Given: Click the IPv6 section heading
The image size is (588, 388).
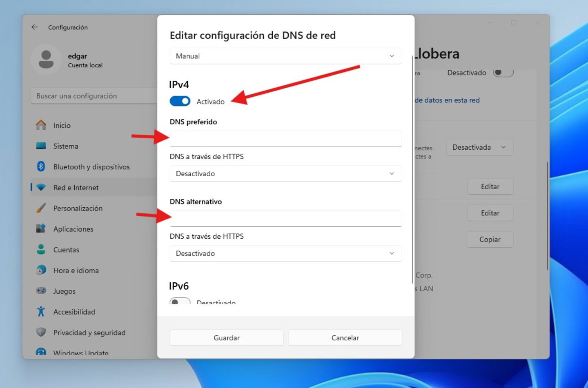Looking at the screenshot, I should [179, 286].
